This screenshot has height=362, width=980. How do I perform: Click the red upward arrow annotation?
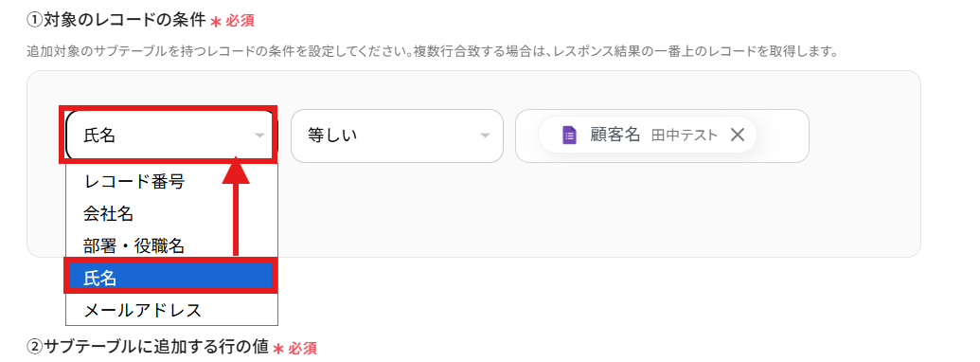click(237, 207)
